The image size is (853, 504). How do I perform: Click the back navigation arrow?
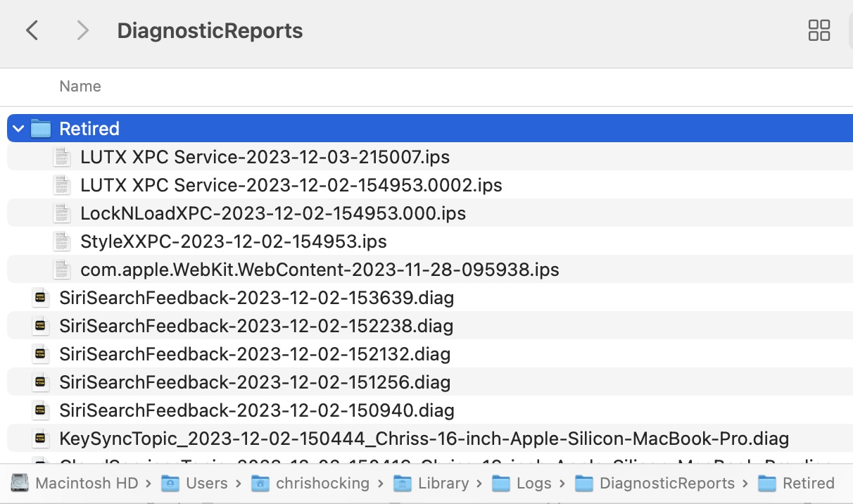coord(32,30)
